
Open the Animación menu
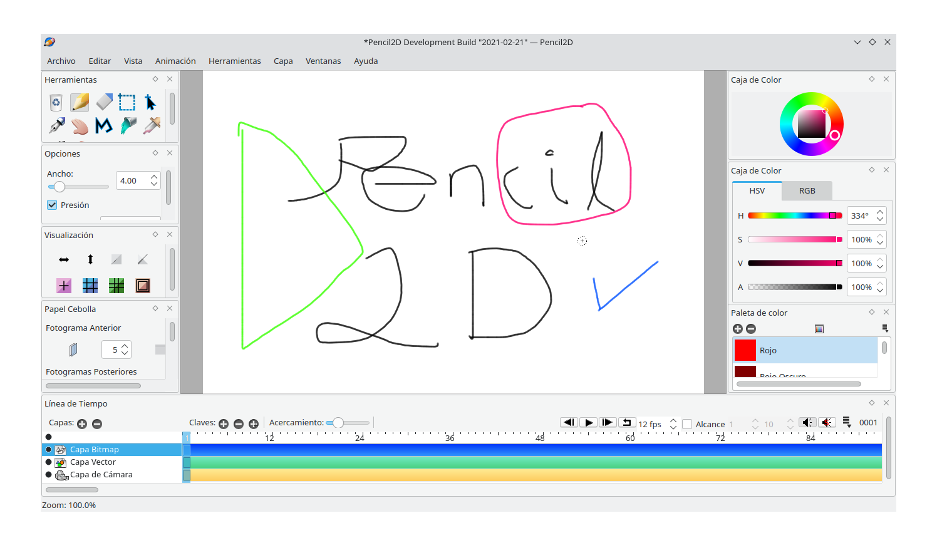[175, 61]
